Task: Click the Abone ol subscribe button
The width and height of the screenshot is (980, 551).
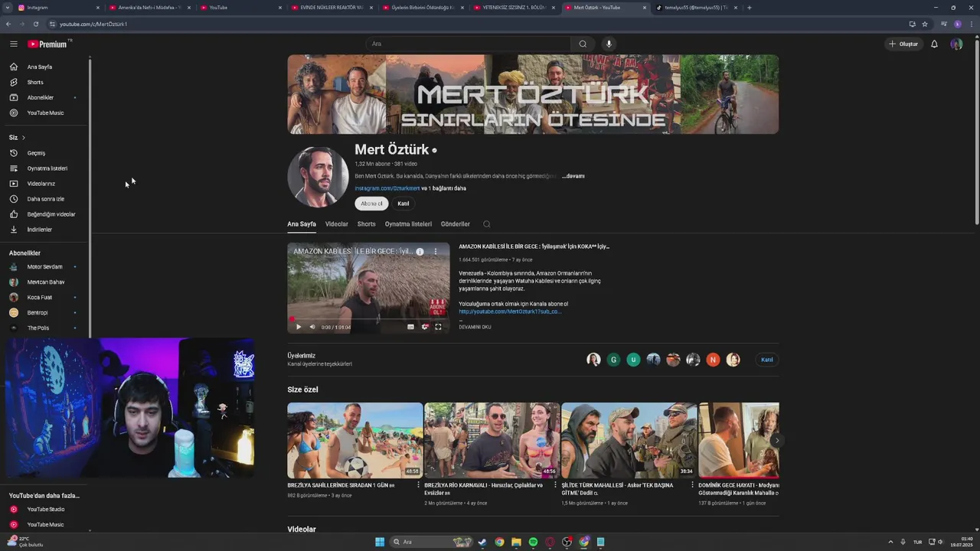Action: pos(371,204)
